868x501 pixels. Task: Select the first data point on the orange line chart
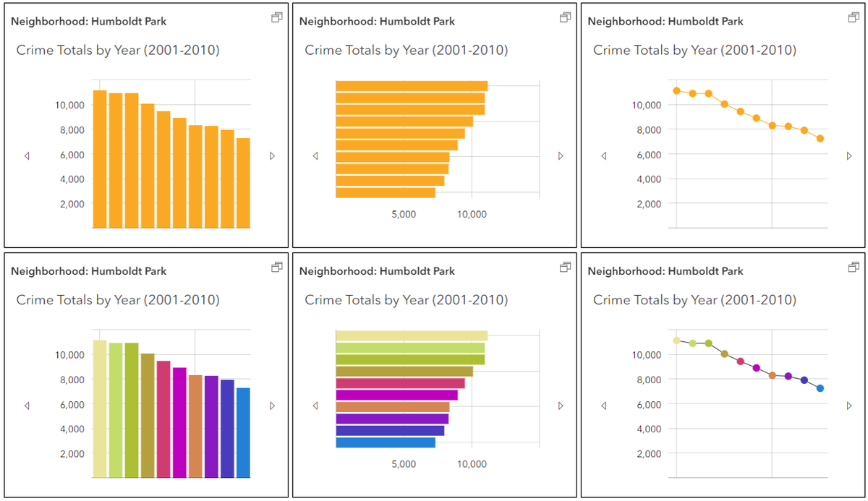[x=677, y=90]
